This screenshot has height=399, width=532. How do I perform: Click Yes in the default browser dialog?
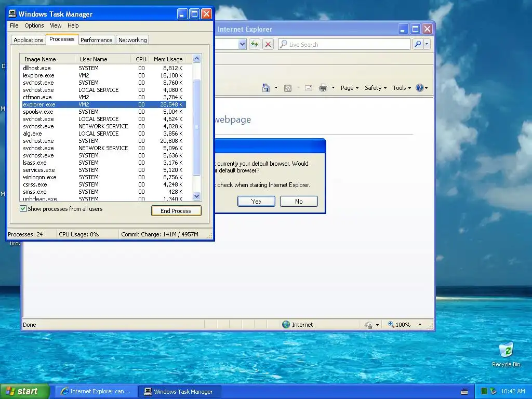(256, 201)
